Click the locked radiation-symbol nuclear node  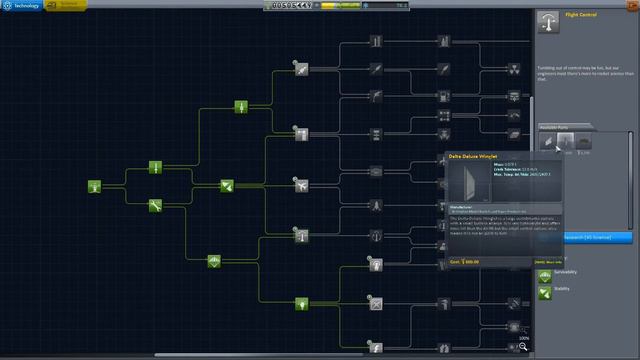514,69
